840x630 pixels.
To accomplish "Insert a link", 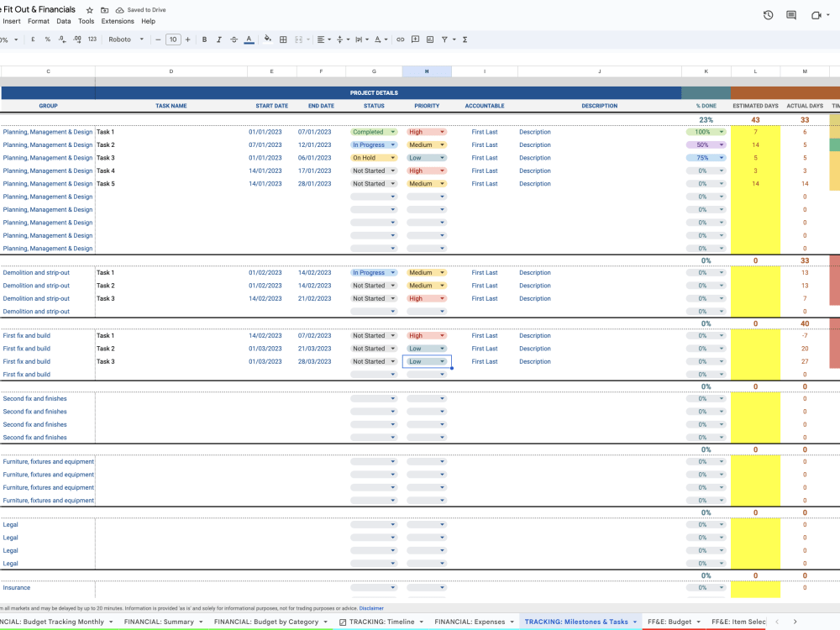I will (x=400, y=39).
